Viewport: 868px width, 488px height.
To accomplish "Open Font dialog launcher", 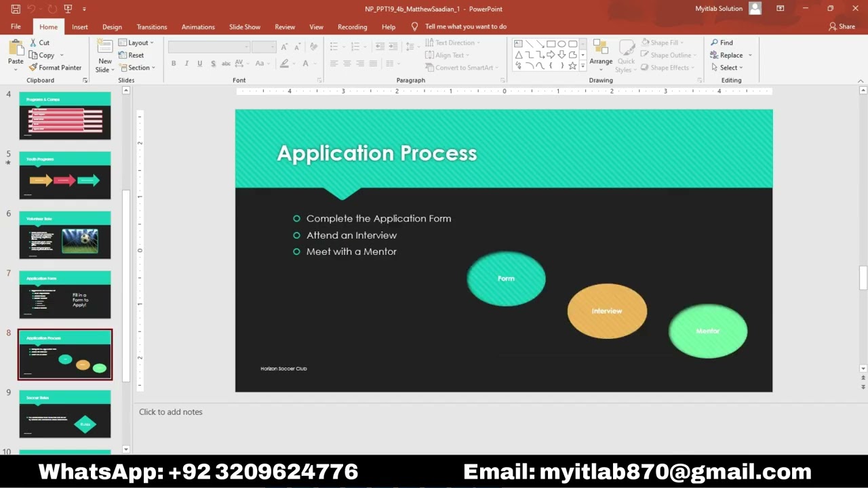I will (319, 81).
